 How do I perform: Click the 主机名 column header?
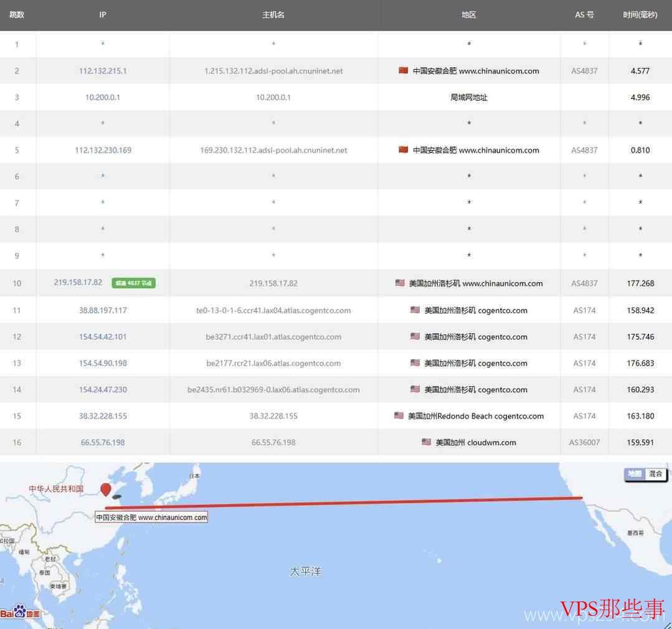(273, 14)
